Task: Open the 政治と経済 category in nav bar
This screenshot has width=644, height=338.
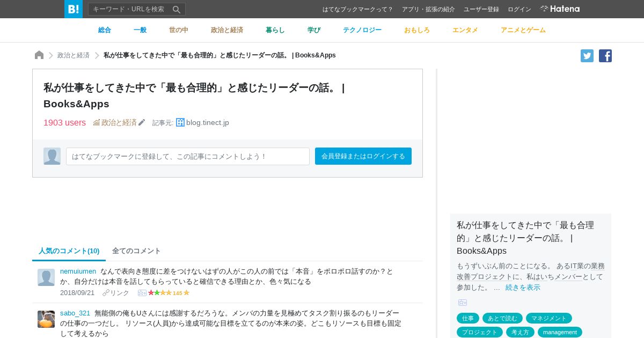Action: [227, 30]
